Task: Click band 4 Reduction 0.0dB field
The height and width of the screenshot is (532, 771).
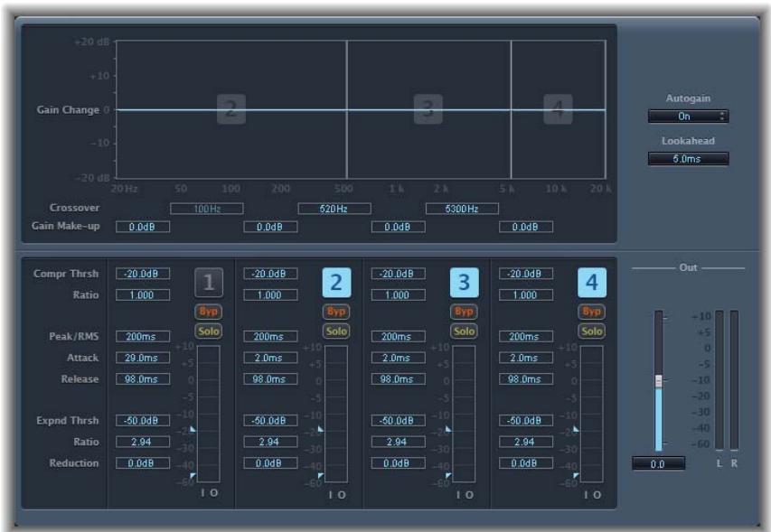Action: click(x=526, y=463)
